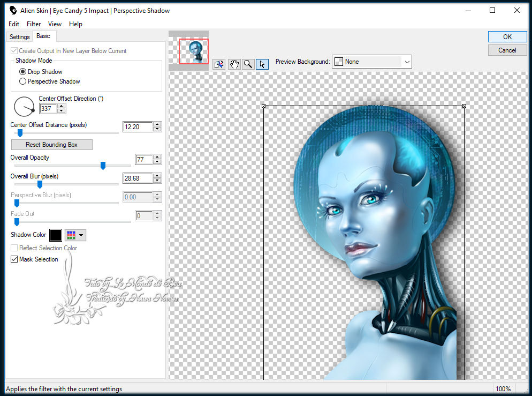
Task: Click the Center Offset Distance input field
Action: tap(138, 127)
